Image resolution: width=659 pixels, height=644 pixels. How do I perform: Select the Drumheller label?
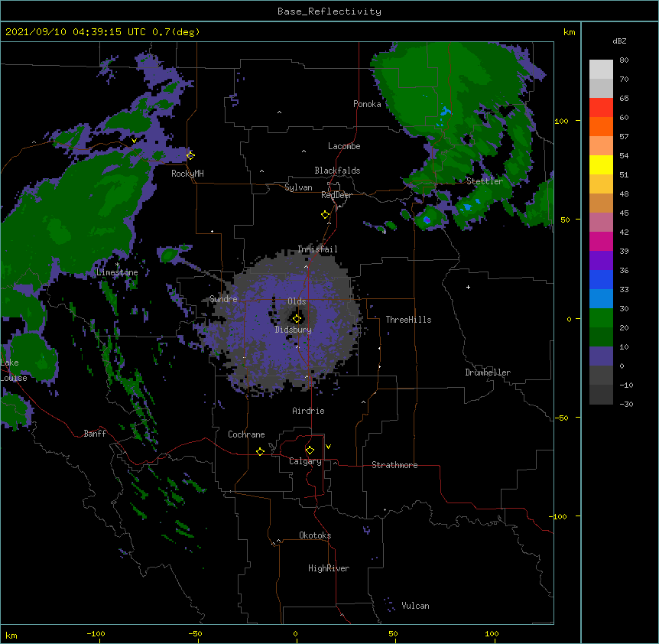point(488,372)
